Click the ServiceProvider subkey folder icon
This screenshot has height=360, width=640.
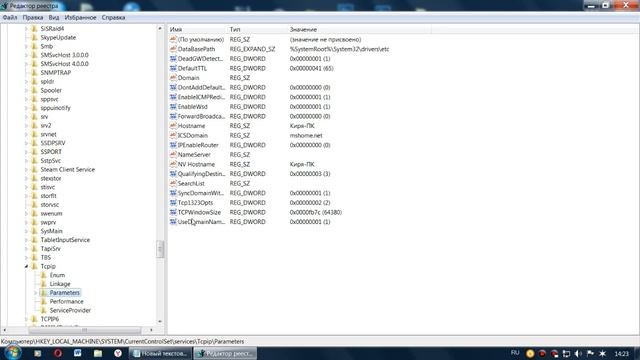(44, 311)
